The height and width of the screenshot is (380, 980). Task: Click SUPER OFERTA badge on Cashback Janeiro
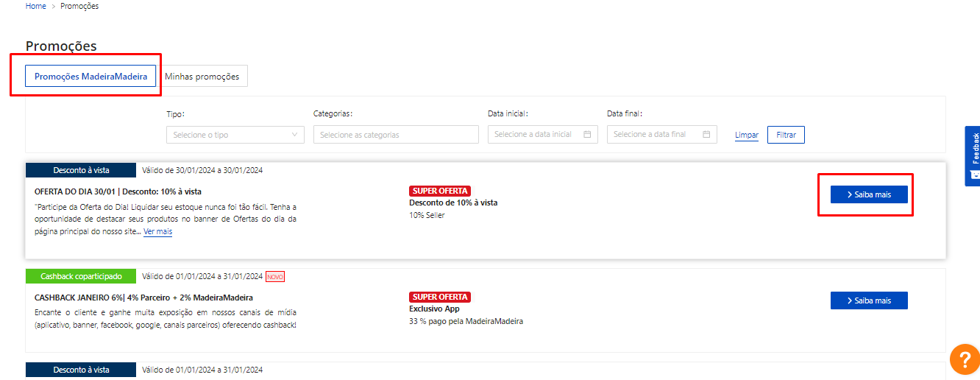point(440,297)
